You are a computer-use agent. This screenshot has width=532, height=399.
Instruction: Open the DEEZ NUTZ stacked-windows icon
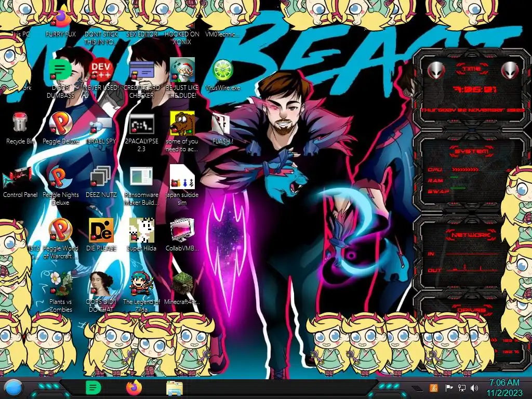point(100,177)
